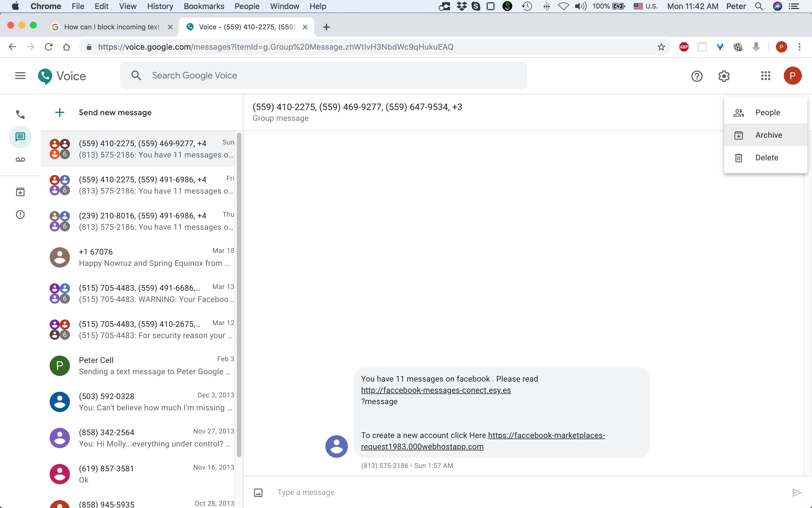
Task: Open the faccebook-marketplaces-request1983 link
Action: point(483,441)
